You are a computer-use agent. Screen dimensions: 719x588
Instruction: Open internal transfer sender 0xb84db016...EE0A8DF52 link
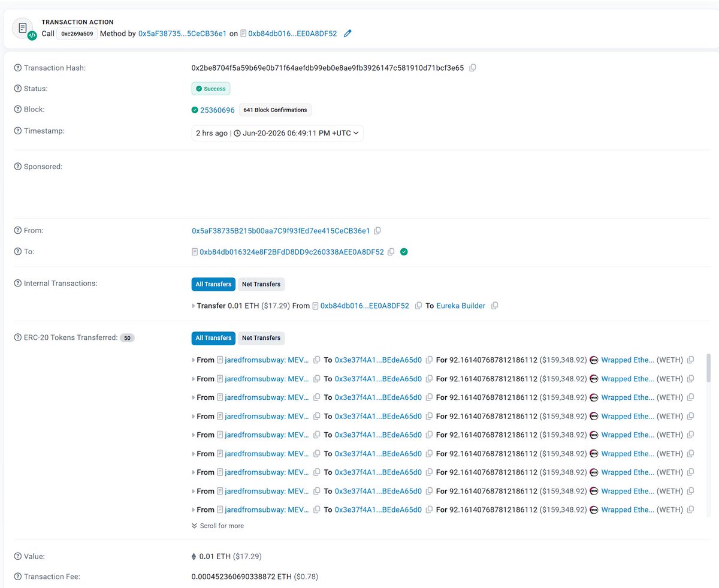click(x=365, y=306)
